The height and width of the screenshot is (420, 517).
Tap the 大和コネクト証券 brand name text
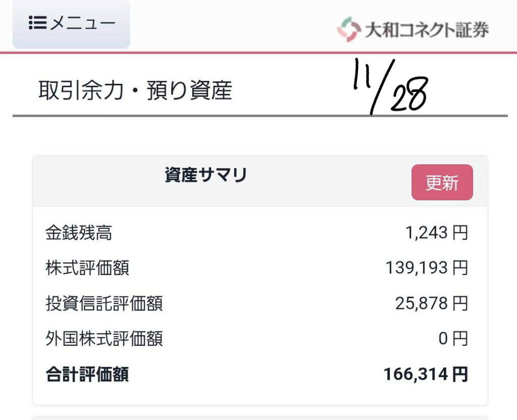[426, 29]
